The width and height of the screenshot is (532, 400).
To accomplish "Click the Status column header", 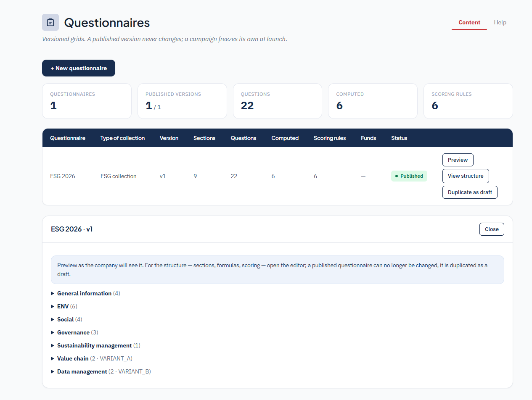I will 399,138.
